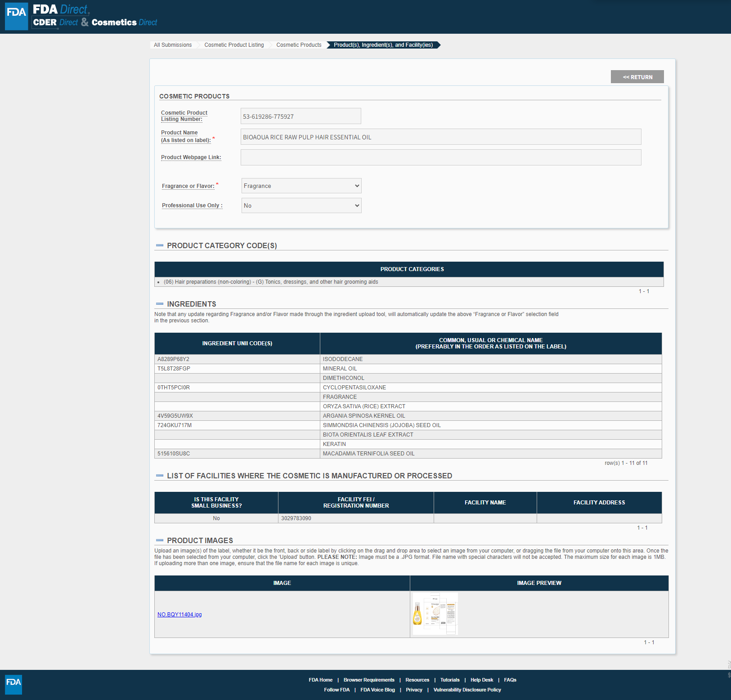This screenshot has height=700, width=731.
Task: Open the NO.BQY11404.jpg image link
Action: pos(179,615)
